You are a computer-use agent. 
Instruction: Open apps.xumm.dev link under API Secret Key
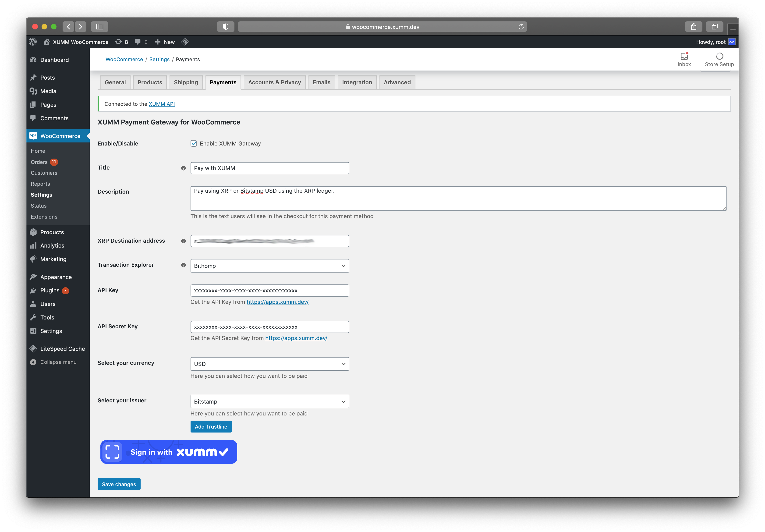coord(296,338)
